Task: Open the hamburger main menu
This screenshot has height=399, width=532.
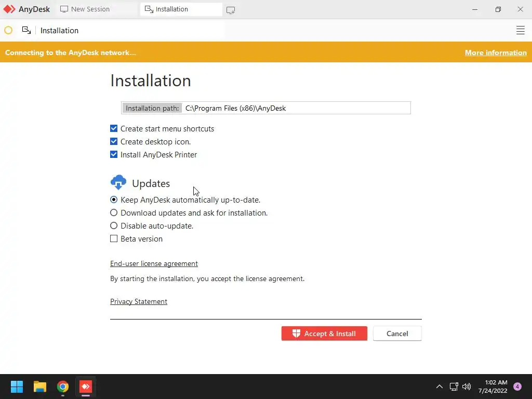Action: (x=520, y=30)
